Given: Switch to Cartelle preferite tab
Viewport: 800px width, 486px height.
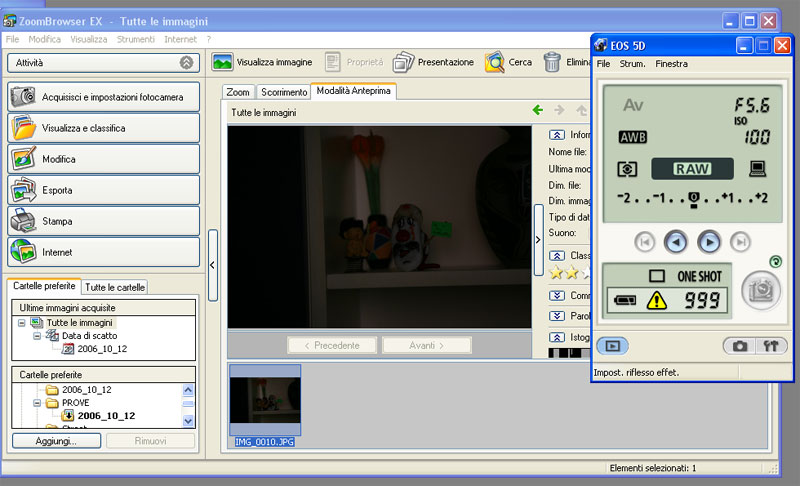Looking at the screenshot, I should pyautogui.click(x=44, y=286).
